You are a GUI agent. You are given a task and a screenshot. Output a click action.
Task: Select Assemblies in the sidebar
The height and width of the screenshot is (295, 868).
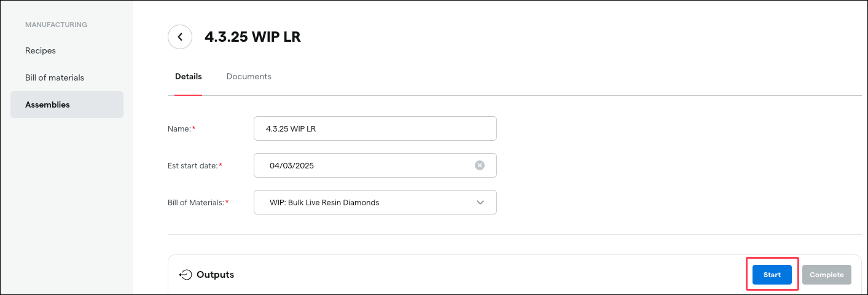click(67, 104)
